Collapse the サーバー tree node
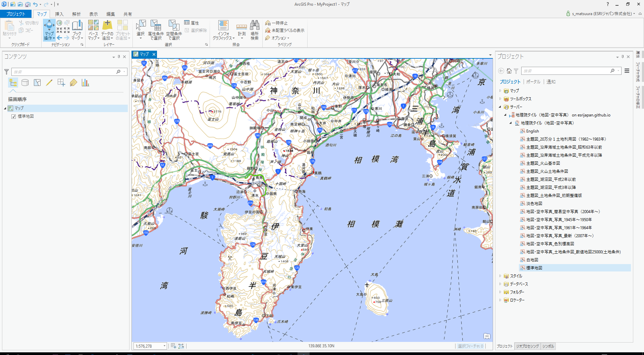 (x=500, y=107)
